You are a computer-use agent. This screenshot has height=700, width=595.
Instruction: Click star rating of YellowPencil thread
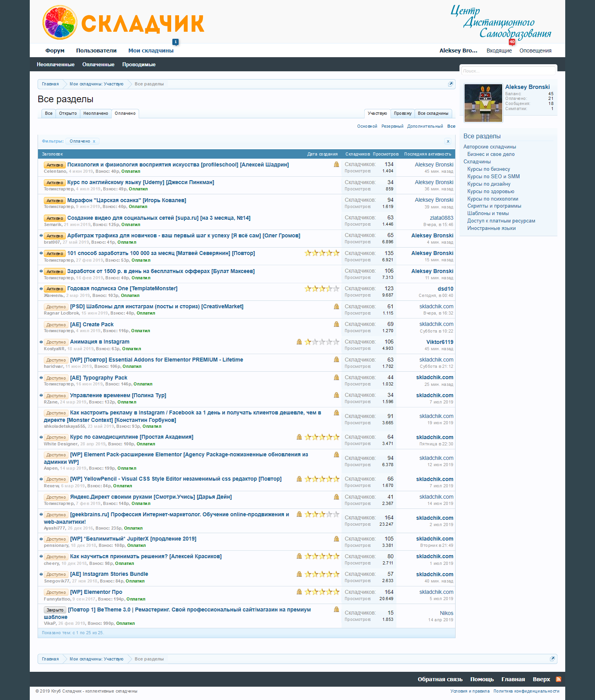[x=322, y=479]
